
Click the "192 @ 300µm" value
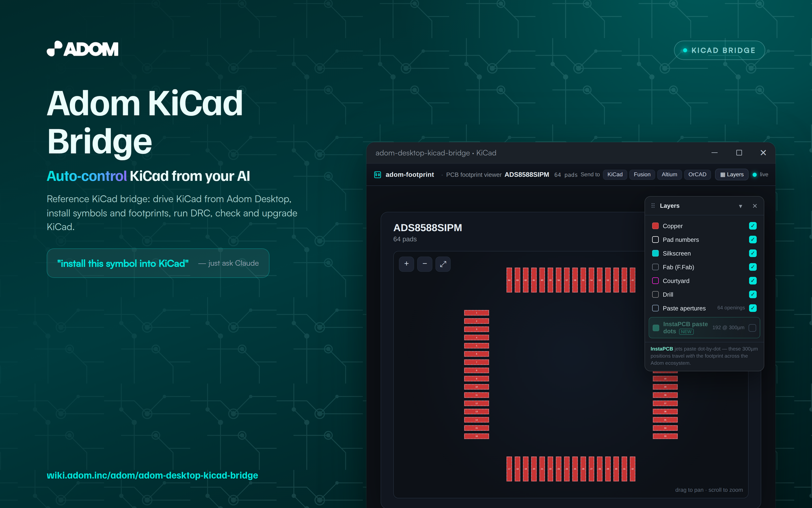[728, 328]
